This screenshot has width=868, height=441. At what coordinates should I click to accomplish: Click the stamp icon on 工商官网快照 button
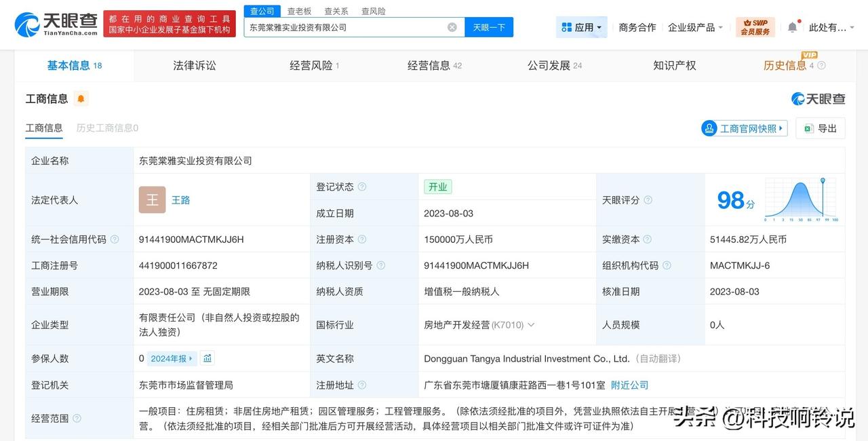(x=709, y=128)
